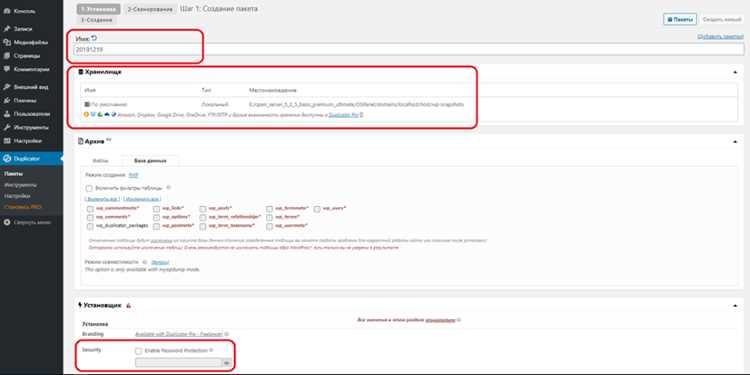This screenshot has height=375, width=750.
Task: Click the PHP build mode link
Action: 133,175
